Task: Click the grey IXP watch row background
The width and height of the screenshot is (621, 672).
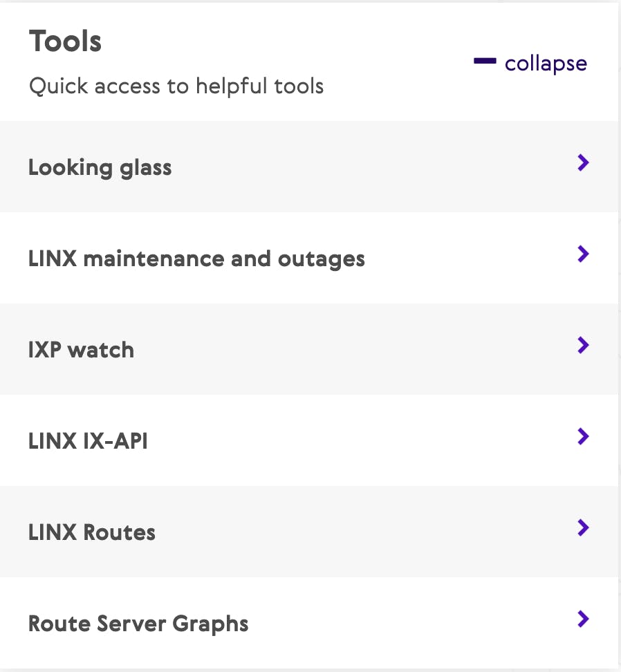Action: [308, 349]
